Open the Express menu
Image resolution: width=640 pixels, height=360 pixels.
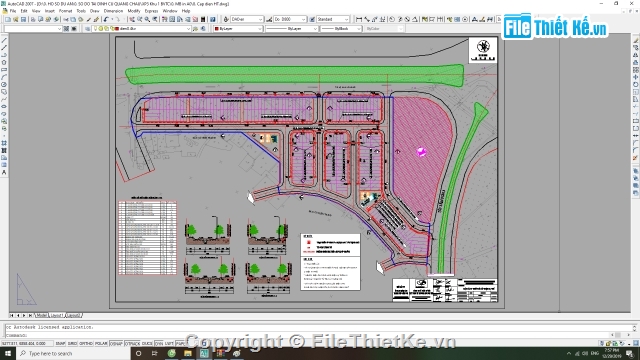pos(151,11)
